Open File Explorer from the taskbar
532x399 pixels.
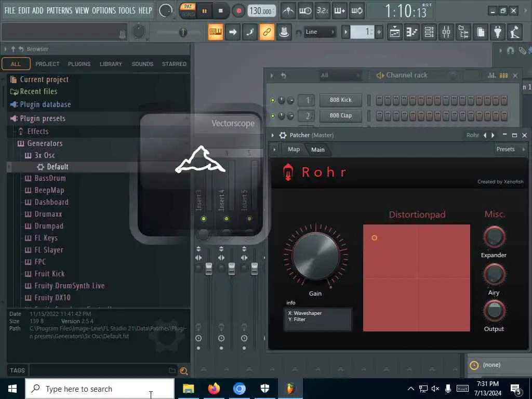click(x=188, y=389)
